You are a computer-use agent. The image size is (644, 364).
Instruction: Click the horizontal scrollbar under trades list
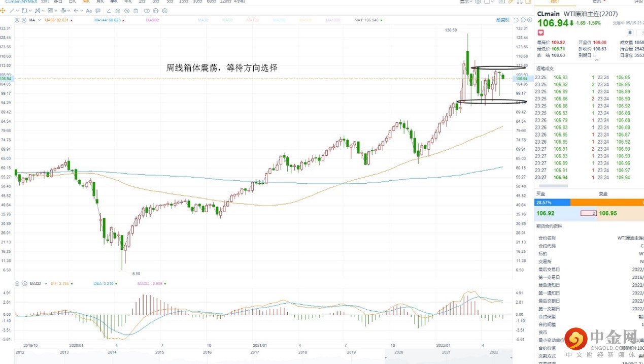[x=553, y=186]
